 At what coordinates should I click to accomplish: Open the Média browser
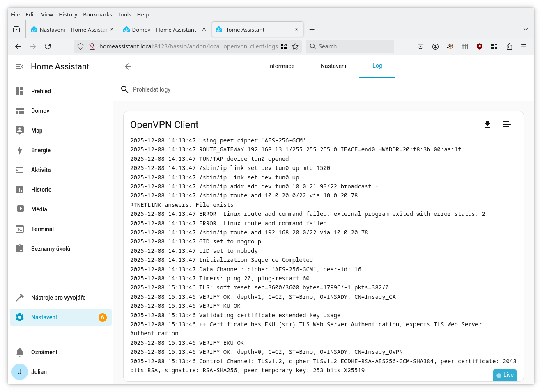[x=61, y=209]
